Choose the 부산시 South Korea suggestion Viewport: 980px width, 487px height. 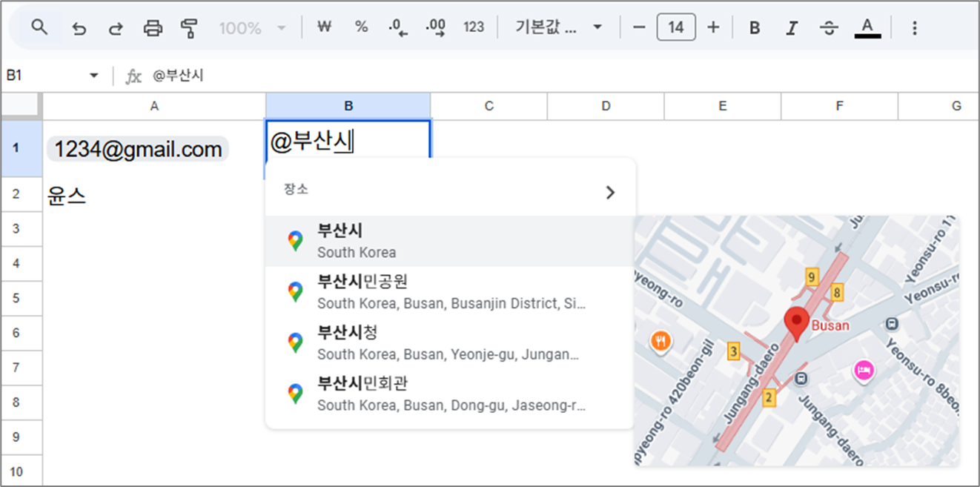450,241
